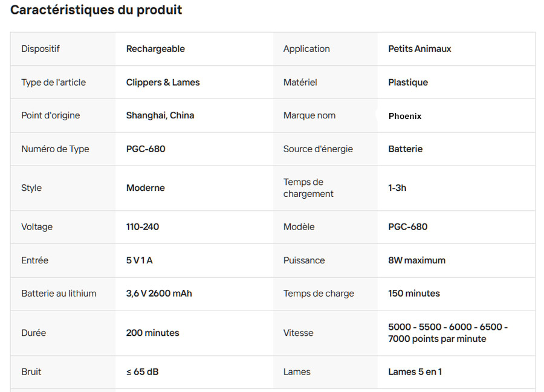The image size is (544, 392).
Task: Click the 'Phoenix' brand name
Action: (405, 116)
